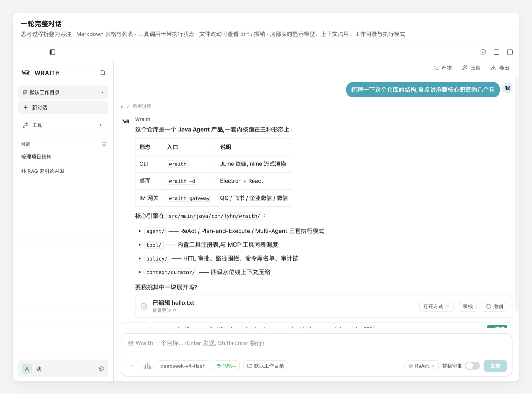This screenshot has width=532, height=394.
Task: Click the wraith gateway code cell
Action: (189, 198)
